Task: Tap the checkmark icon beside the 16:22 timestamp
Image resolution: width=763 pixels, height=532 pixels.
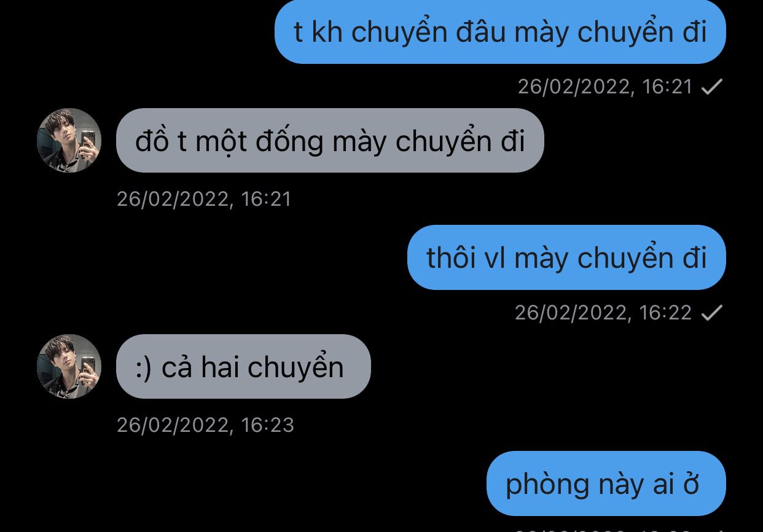Action: tap(711, 313)
